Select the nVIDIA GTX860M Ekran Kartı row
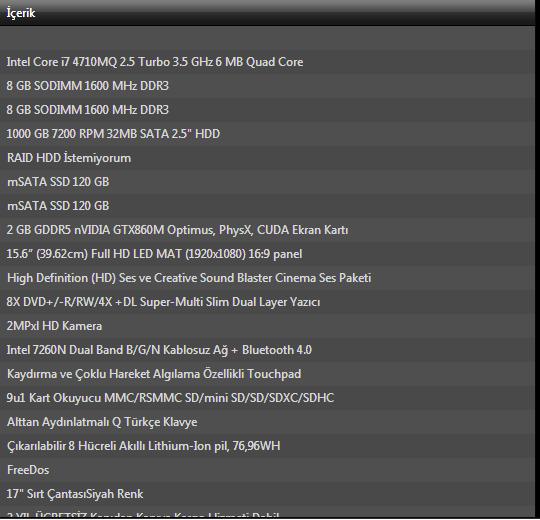The height and width of the screenshot is (520, 540). (268, 230)
